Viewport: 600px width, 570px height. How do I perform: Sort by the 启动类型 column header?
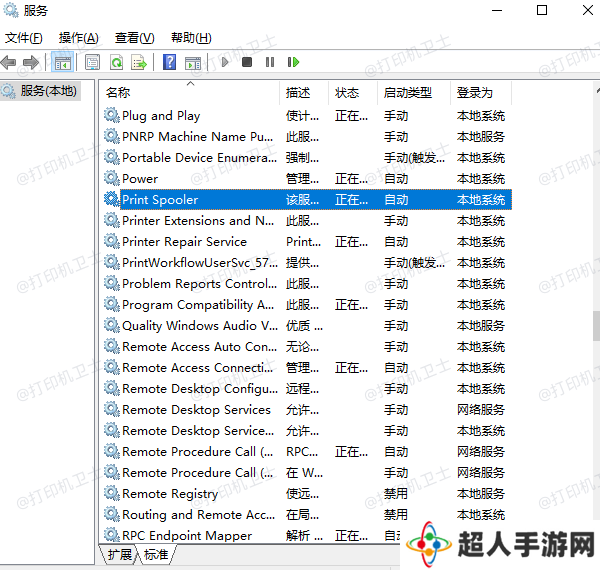click(414, 93)
